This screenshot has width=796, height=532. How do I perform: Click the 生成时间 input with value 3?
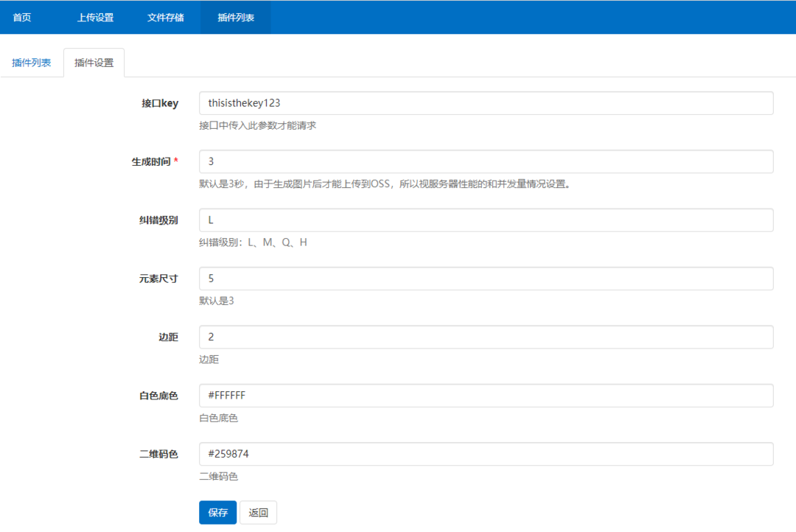click(486, 161)
